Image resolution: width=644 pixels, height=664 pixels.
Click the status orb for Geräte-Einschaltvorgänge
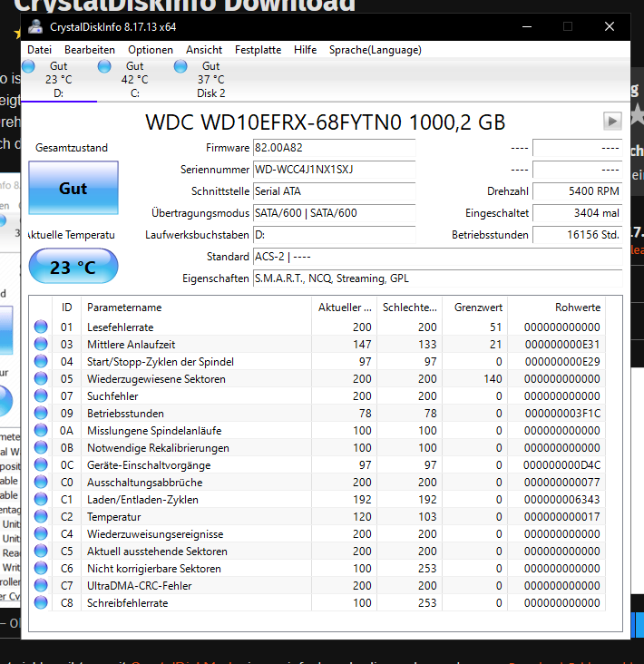pyautogui.click(x=41, y=465)
